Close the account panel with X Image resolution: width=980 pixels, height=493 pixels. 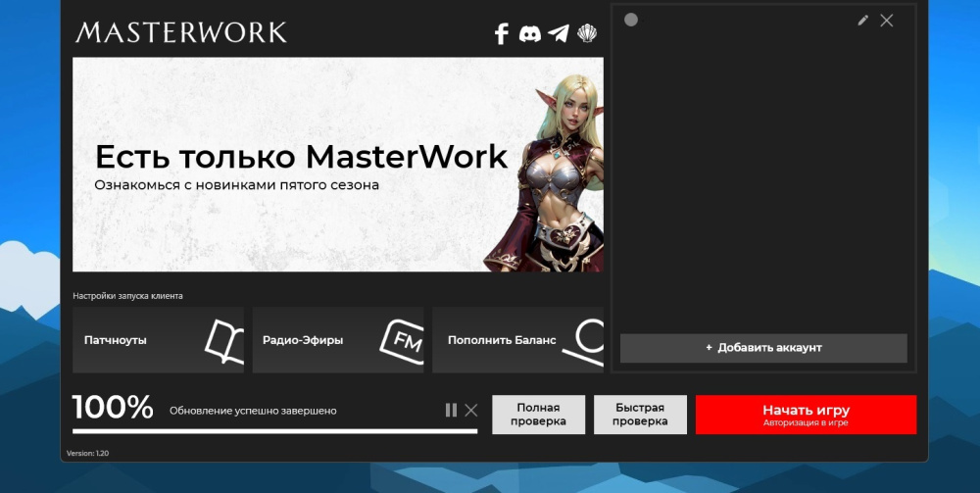pos(887,20)
